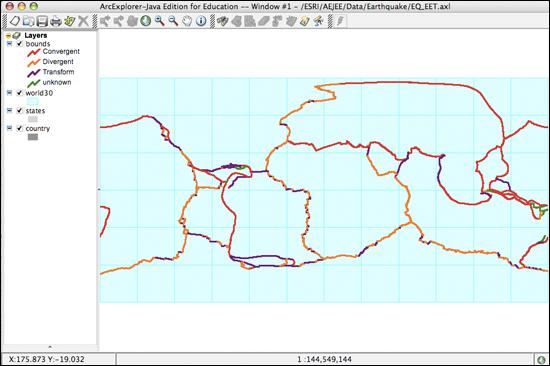Click the Transform legend label

58,72
